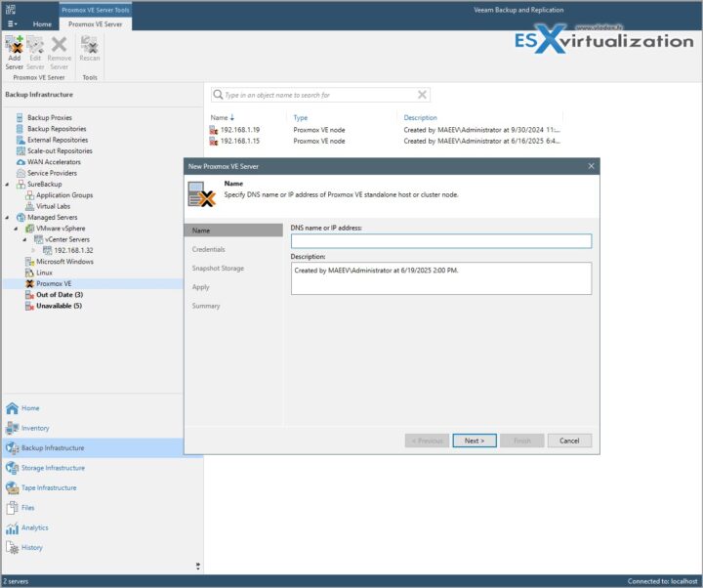Select Proxmox VE node in Managed Servers
Image resolution: width=703 pixels, height=588 pixels.
coord(54,283)
